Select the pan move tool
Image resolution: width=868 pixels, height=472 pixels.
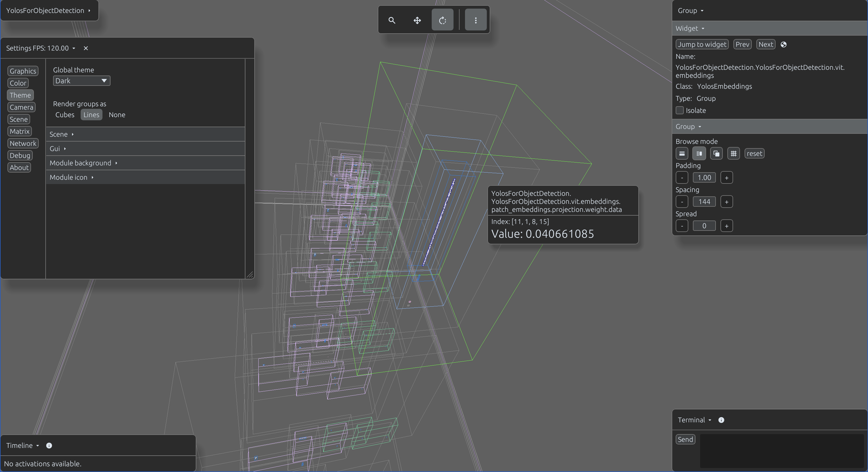coord(417,20)
